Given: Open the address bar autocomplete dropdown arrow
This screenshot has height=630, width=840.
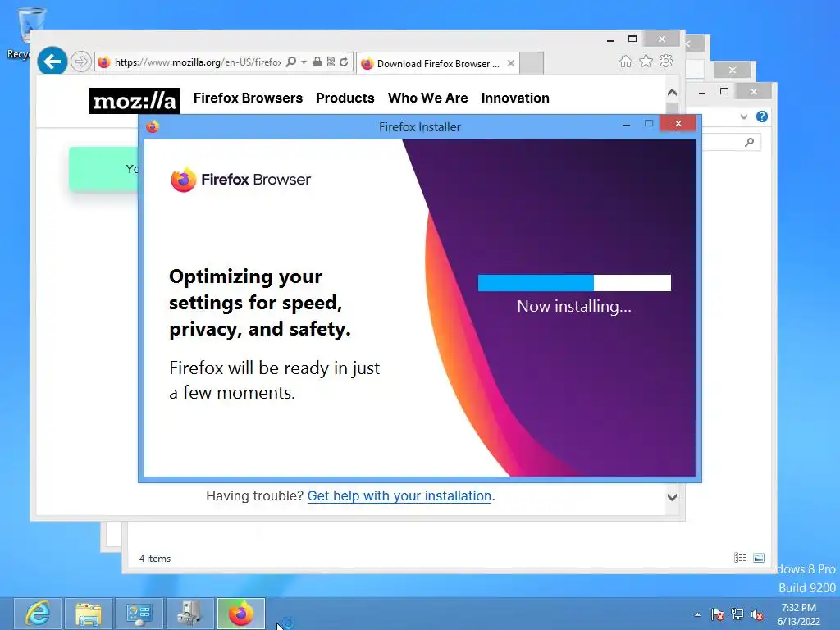Looking at the screenshot, I should pos(304,62).
